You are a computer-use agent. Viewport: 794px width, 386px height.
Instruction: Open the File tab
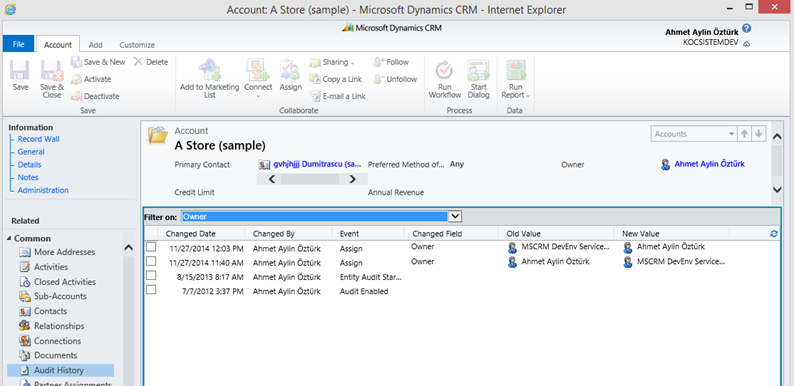(18, 44)
